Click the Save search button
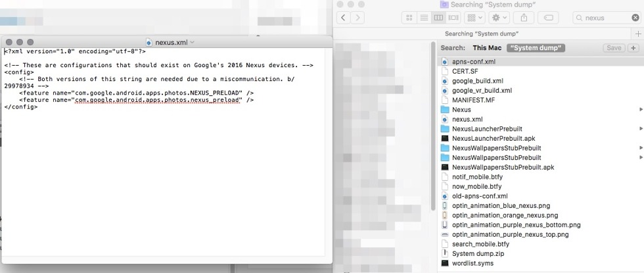This screenshot has height=273, width=644. [614, 48]
